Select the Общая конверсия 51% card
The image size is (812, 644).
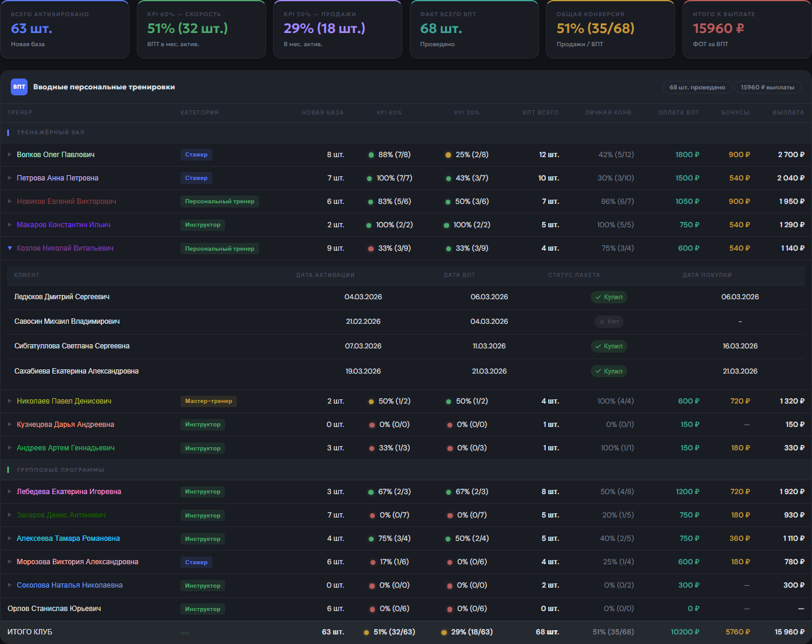tap(610, 29)
